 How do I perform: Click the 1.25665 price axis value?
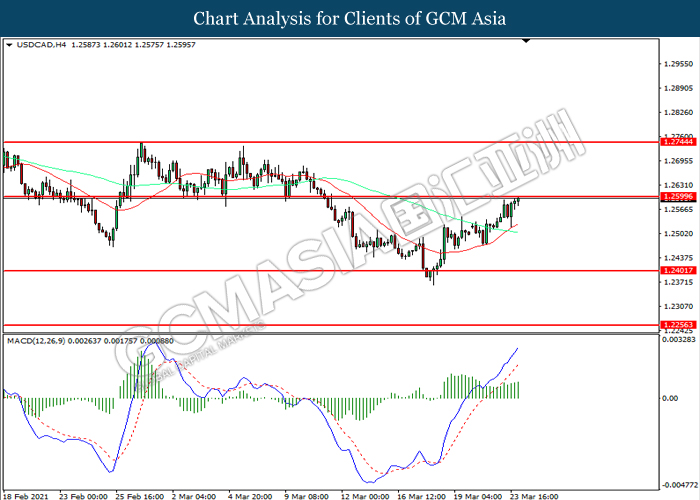click(x=679, y=209)
